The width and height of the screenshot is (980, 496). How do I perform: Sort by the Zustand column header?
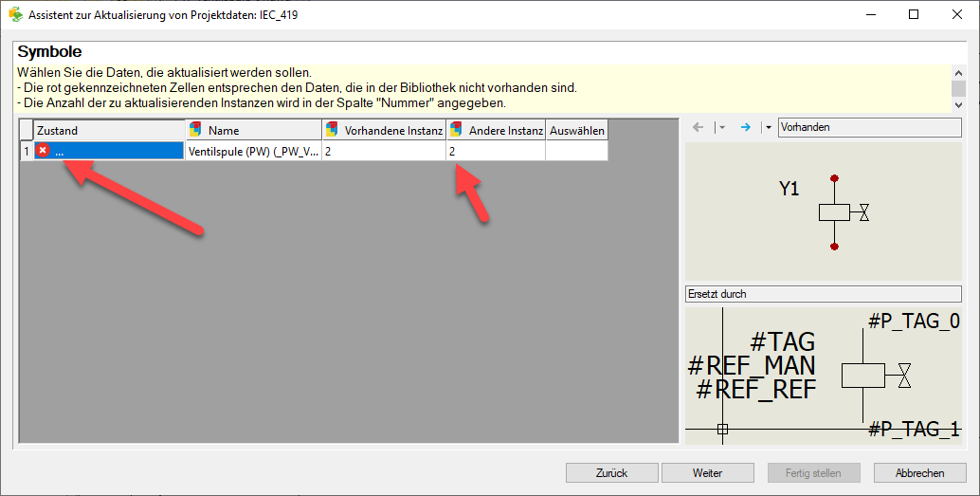[109, 130]
